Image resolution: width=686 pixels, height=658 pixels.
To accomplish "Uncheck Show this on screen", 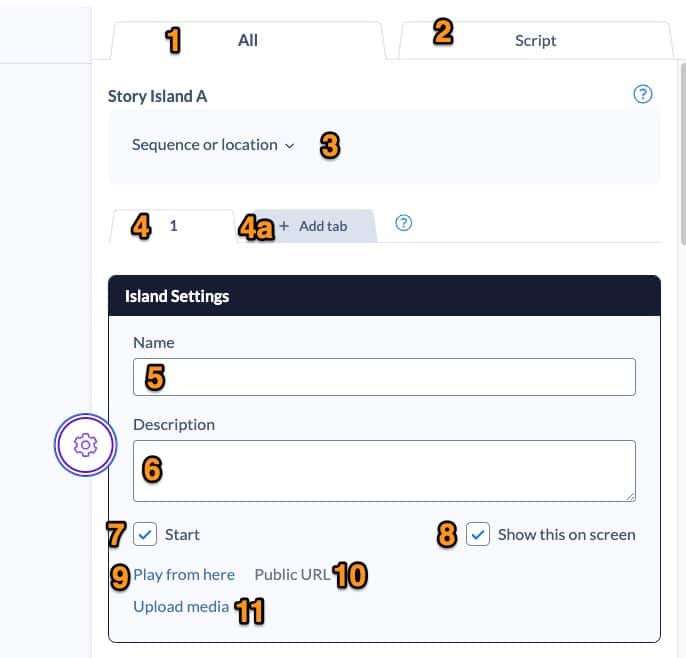I will pos(479,534).
